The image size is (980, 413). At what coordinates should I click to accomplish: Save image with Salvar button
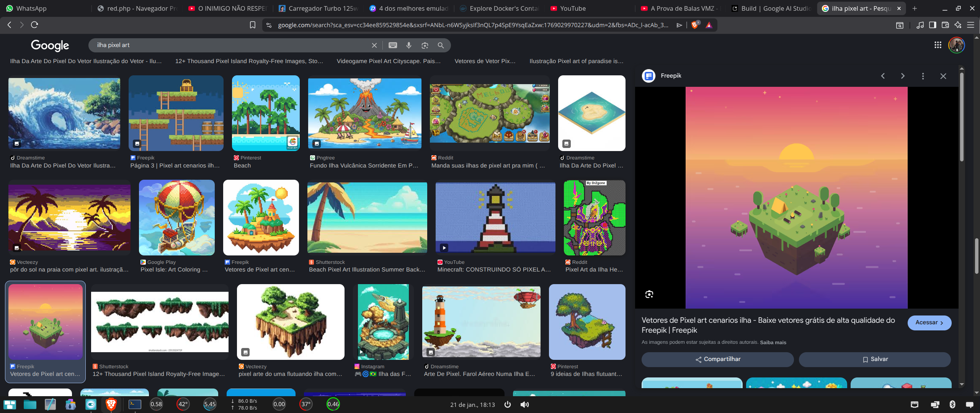[875, 359]
